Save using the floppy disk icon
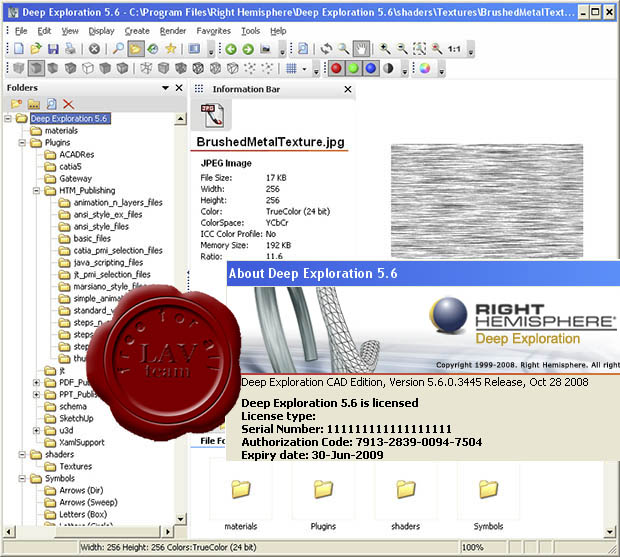The width and height of the screenshot is (620, 557). [53, 49]
